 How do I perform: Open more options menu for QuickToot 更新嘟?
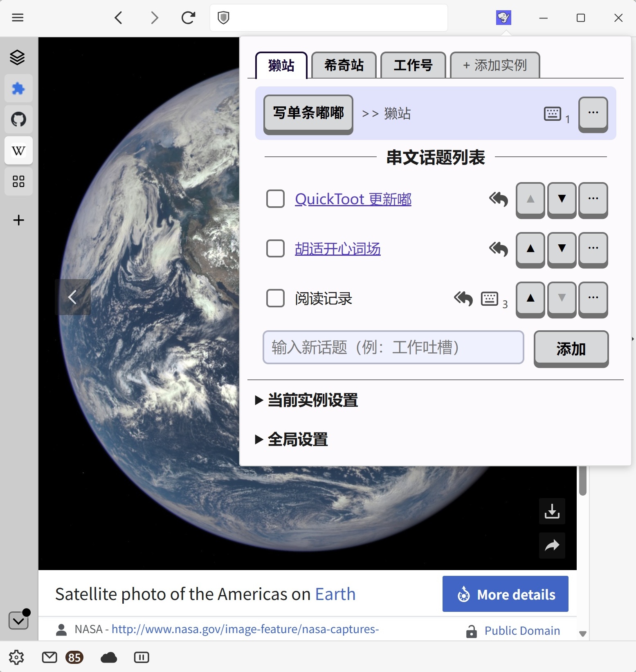pos(593,199)
